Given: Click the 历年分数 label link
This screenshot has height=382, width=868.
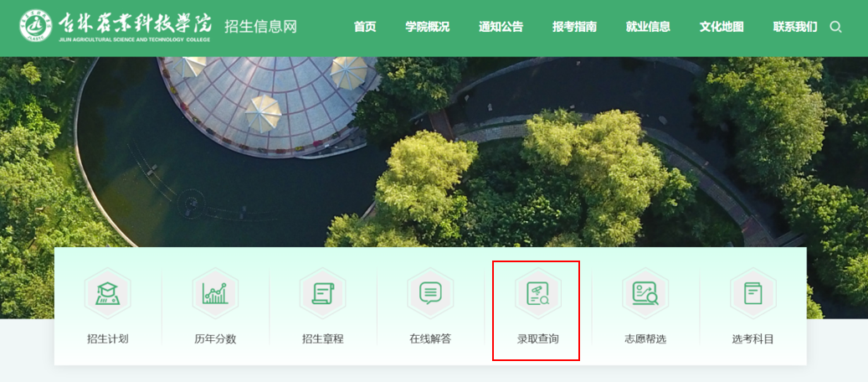Looking at the screenshot, I should tap(215, 338).
